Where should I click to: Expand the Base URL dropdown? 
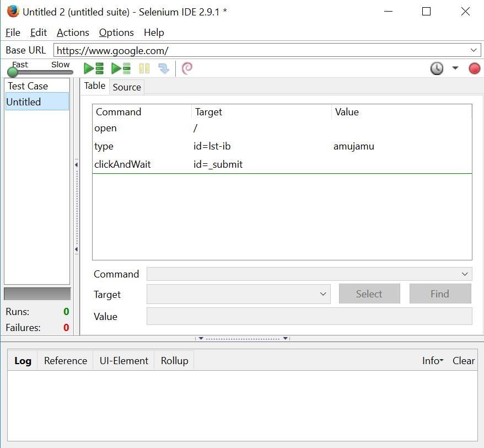474,50
